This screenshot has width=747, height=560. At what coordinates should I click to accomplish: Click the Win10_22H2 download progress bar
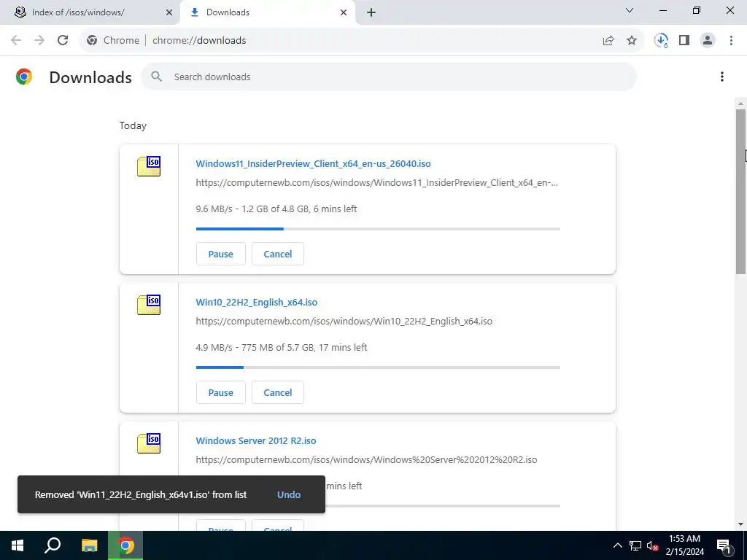point(378,367)
